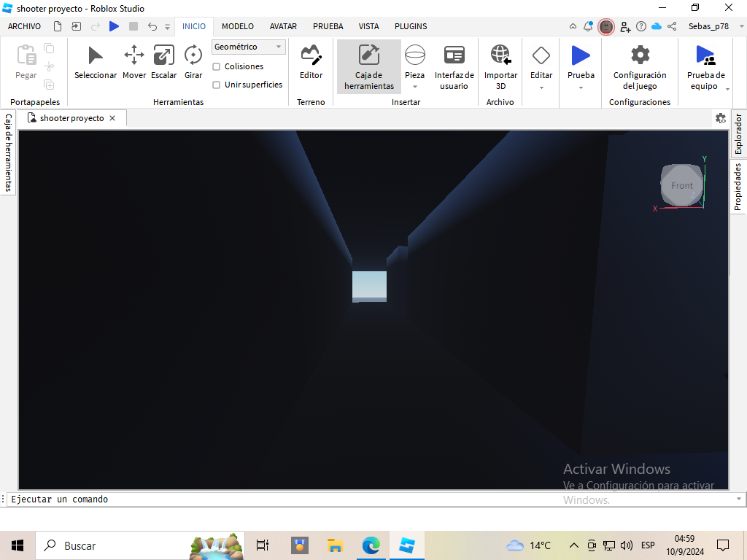Open Configuración del juego settings

click(x=640, y=66)
